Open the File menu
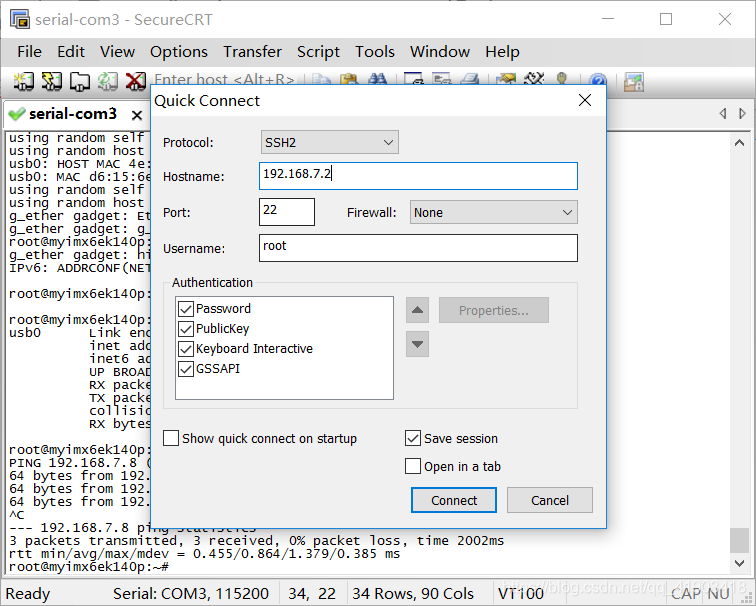Viewport: 756px width, 606px height. pos(29,52)
